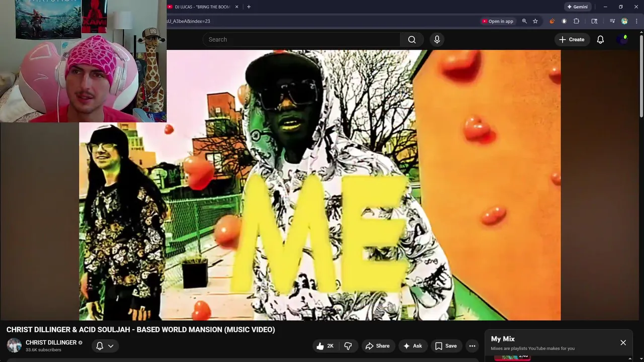Close the My Mix panel
The height and width of the screenshot is (362, 644).
623,342
